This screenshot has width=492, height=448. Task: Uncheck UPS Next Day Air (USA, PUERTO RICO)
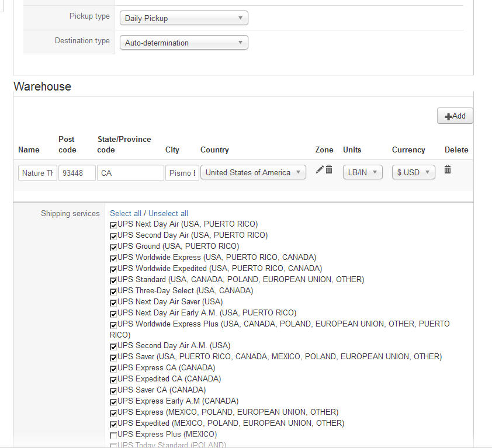coord(113,225)
